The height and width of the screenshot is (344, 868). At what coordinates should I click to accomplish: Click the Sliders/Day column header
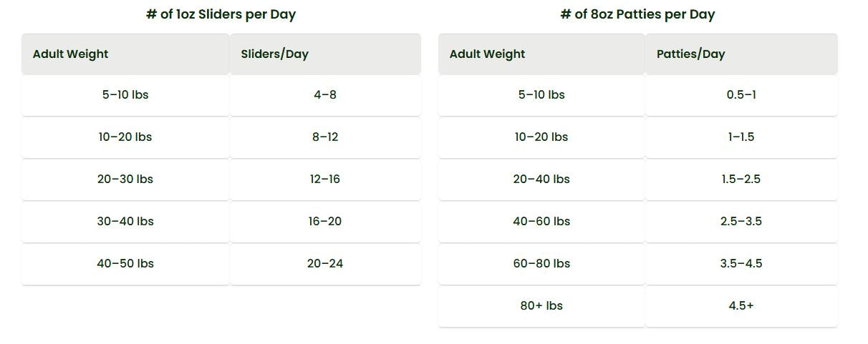274,54
